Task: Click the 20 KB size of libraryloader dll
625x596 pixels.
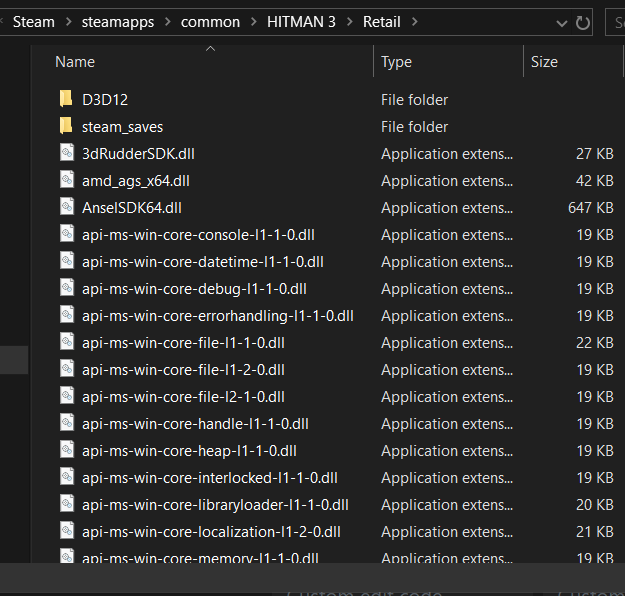Action: point(595,505)
